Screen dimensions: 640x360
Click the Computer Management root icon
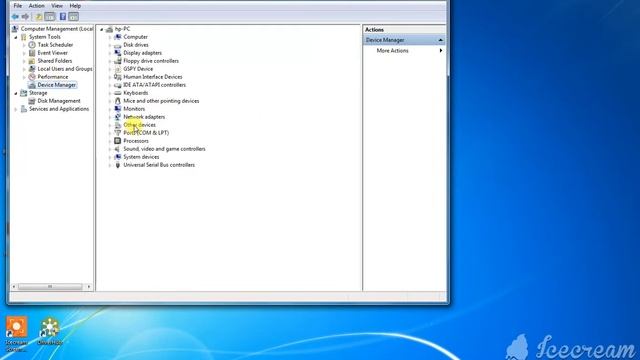click(15, 29)
